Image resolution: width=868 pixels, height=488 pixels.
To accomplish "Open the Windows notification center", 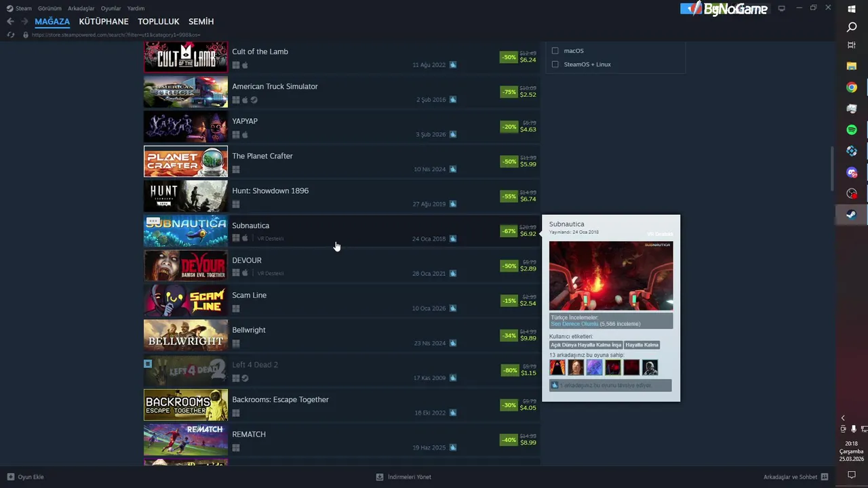I will (x=852, y=474).
